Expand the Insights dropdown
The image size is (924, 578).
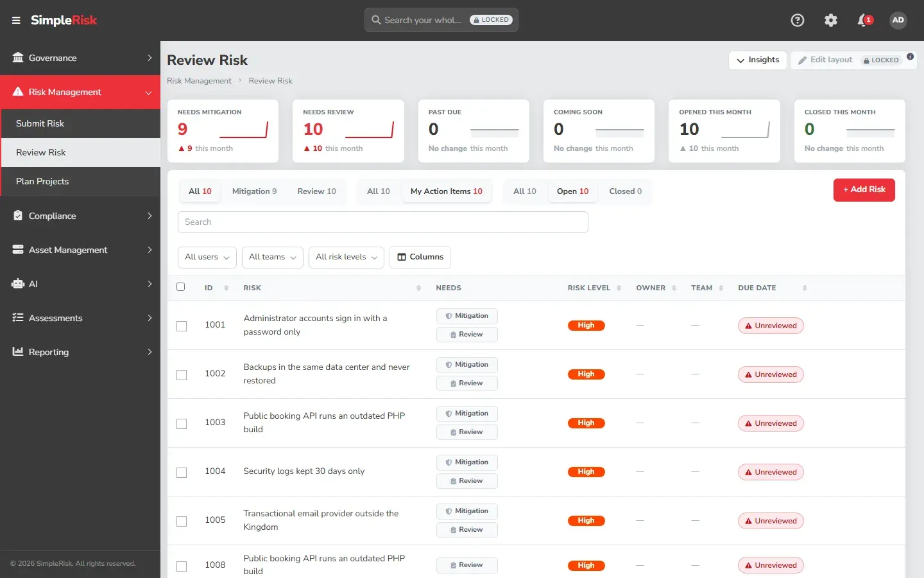758,60
